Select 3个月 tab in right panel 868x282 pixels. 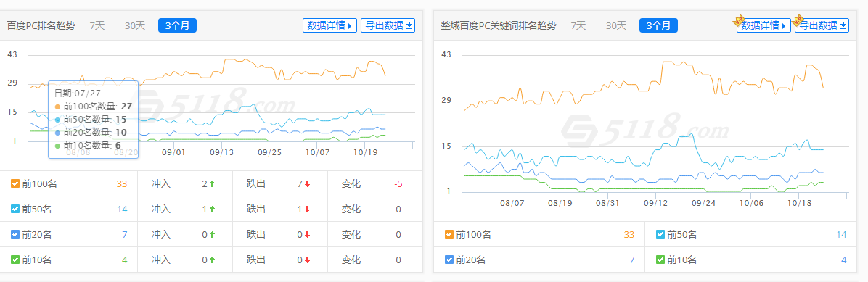point(658,25)
